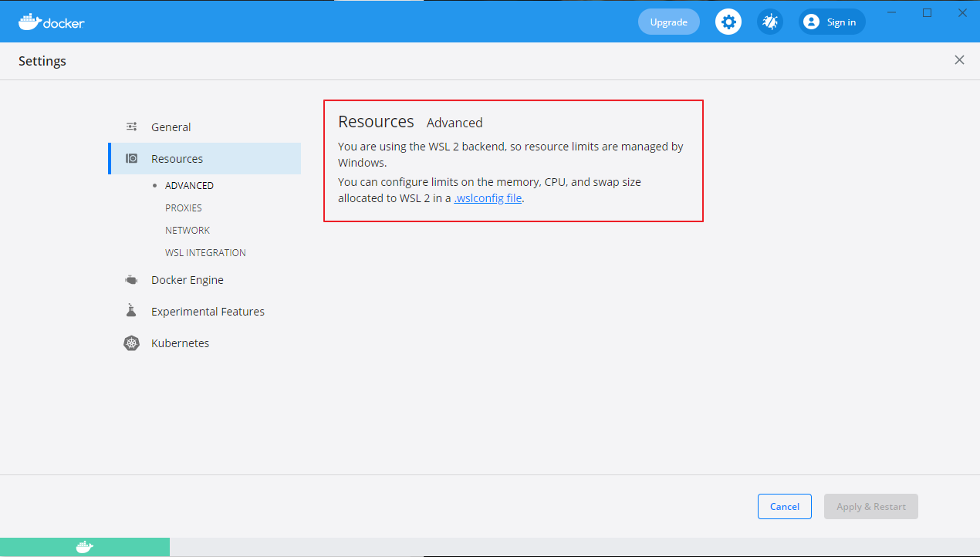Image resolution: width=980 pixels, height=557 pixels.
Task: Open the settings gear icon
Action: point(728,22)
